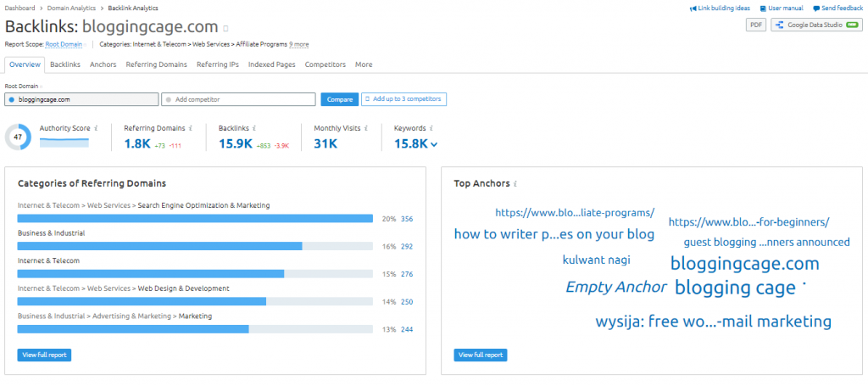
Task: Click the 'wysija: free wo...-mail marketing' anchor
Action: point(714,322)
